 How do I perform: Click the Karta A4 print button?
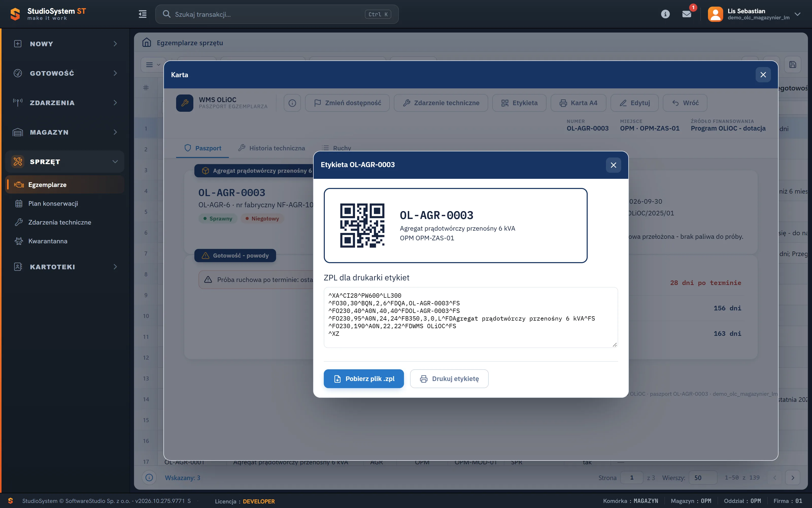click(579, 103)
